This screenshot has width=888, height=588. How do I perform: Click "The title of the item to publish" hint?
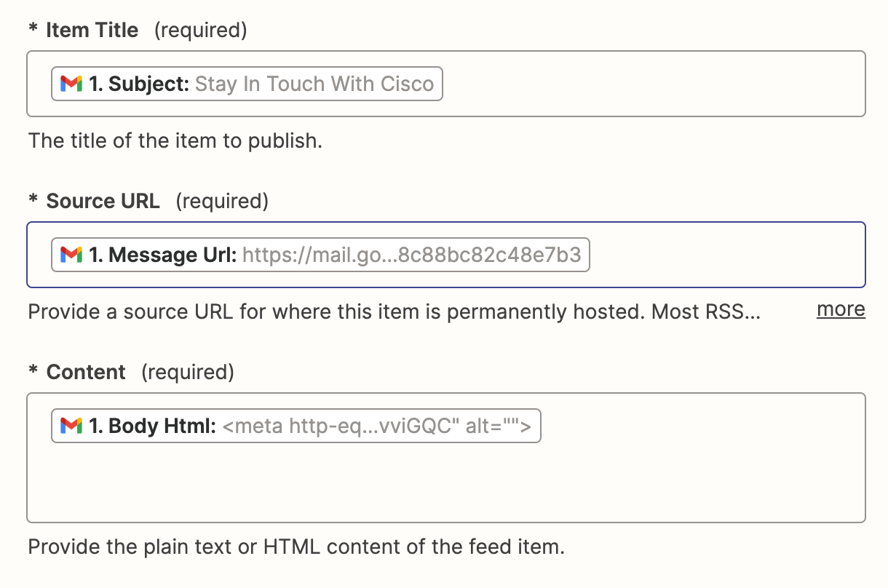pyautogui.click(x=175, y=140)
